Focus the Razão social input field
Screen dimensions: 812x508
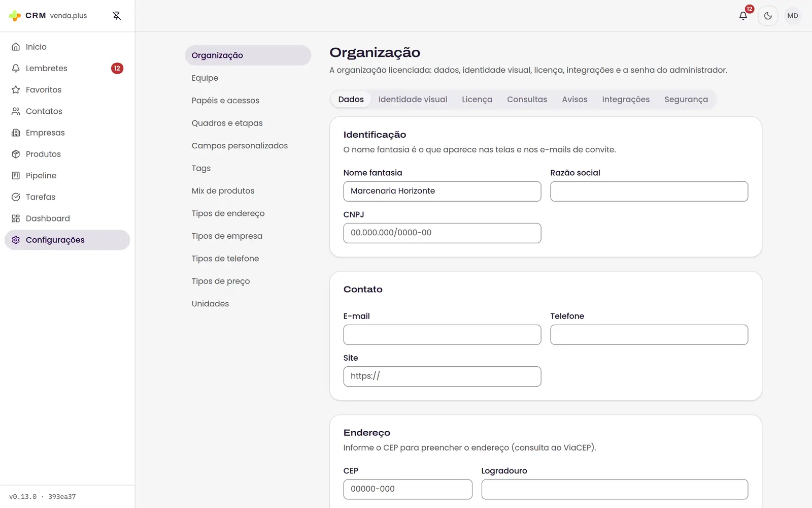tap(649, 192)
